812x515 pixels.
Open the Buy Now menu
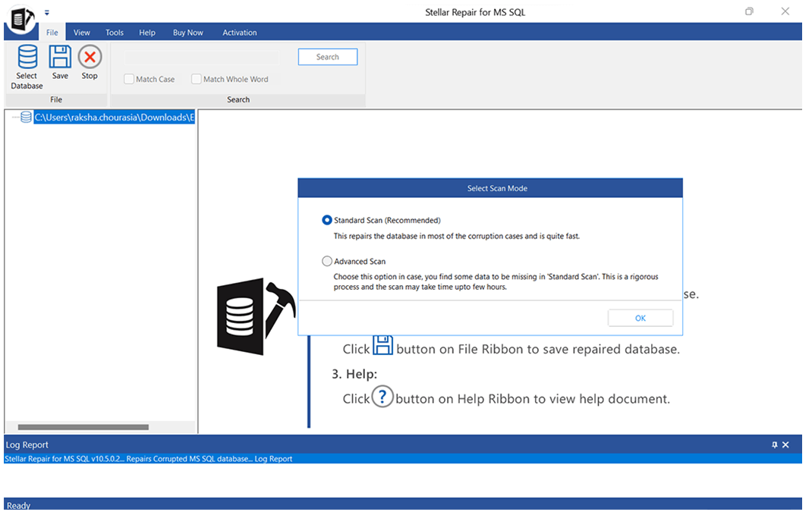187,32
